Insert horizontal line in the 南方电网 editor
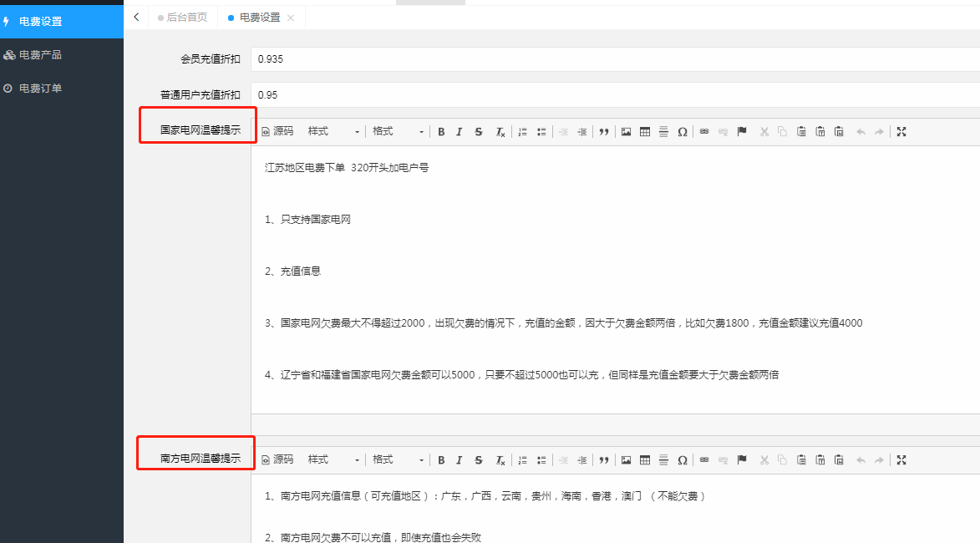Viewport: 980px width, 543px height. [663, 460]
